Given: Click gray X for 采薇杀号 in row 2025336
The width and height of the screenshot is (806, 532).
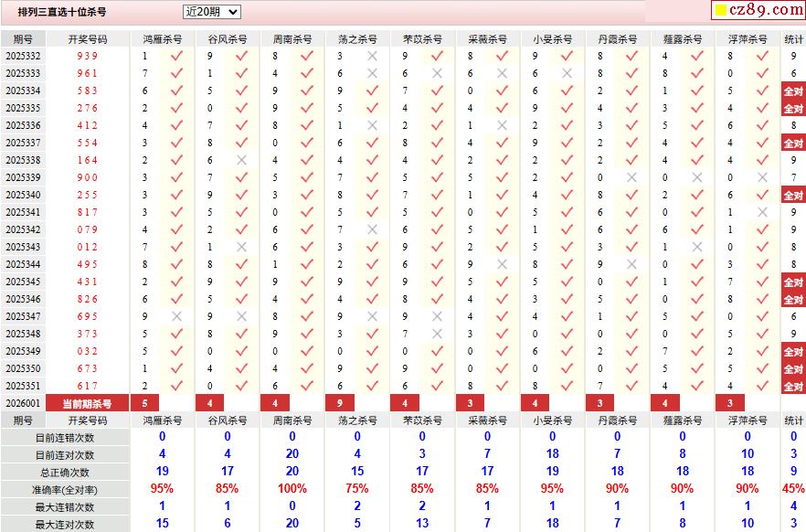Looking at the screenshot, I should pyautogui.click(x=502, y=125).
